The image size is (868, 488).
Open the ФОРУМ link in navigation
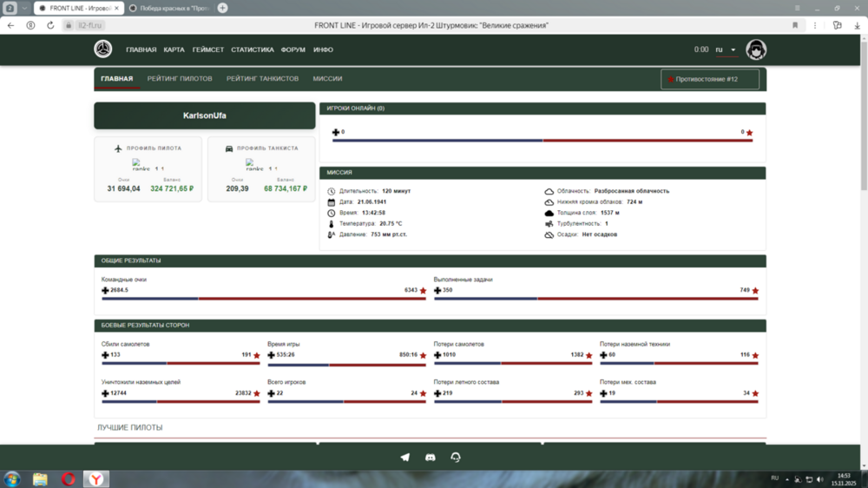(293, 50)
